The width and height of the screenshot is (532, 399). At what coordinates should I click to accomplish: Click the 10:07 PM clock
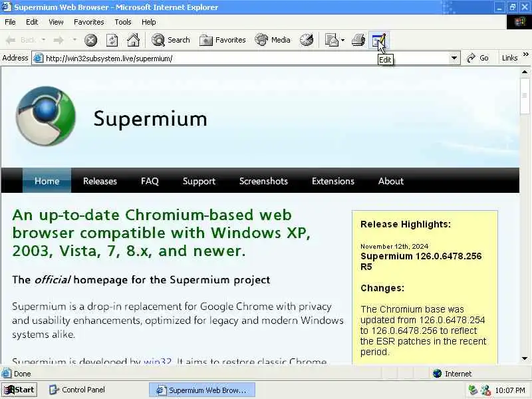[x=510, y=390]
